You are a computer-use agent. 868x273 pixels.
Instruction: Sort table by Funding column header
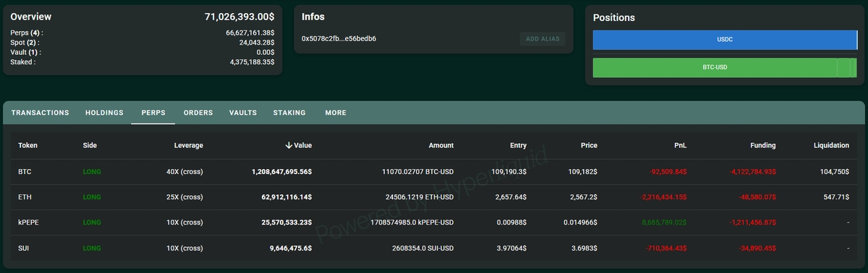[x=763, y=145]
